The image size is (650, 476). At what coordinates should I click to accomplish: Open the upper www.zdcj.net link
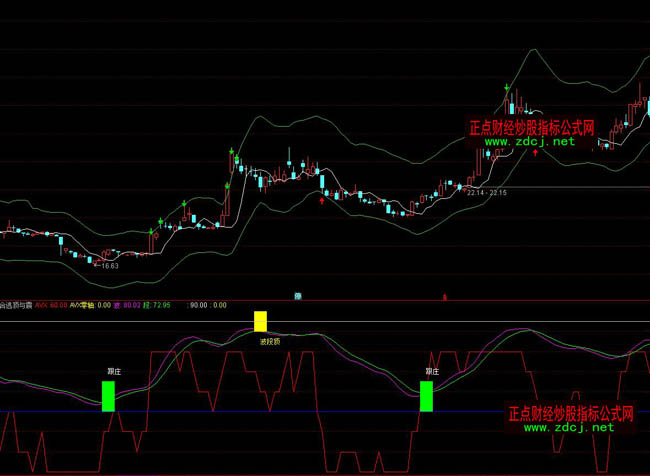[531, 142]
